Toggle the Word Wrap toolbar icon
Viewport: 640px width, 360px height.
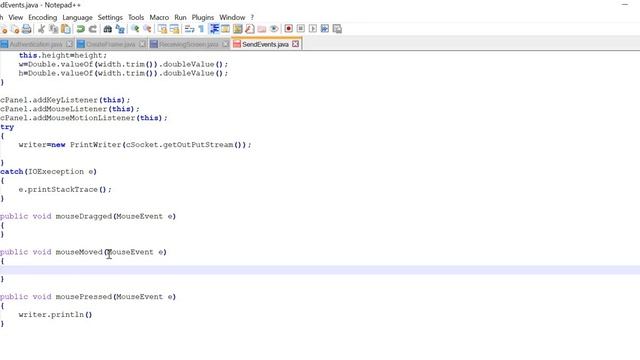coord(189,29)
